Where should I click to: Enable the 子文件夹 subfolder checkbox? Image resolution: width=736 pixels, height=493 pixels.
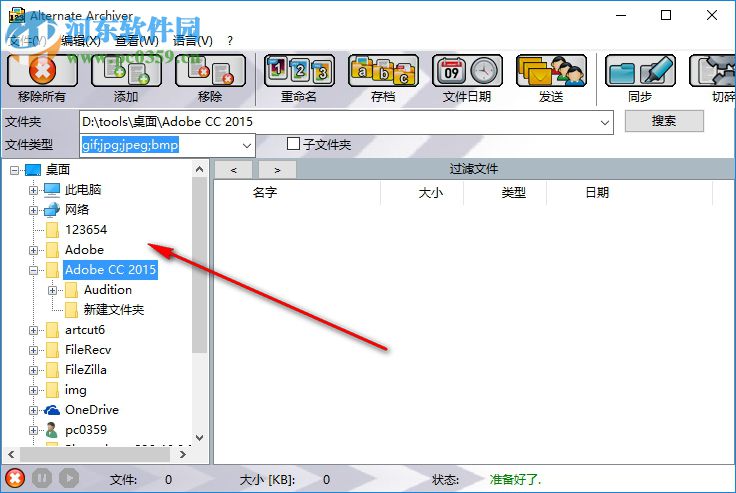(293, 143)
